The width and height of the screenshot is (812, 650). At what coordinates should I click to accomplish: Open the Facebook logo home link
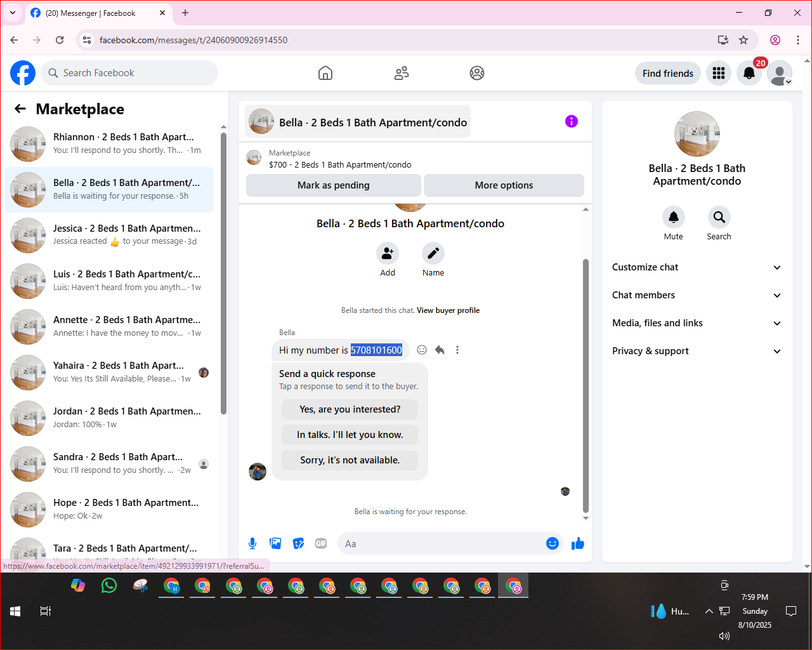pos(23,73)
